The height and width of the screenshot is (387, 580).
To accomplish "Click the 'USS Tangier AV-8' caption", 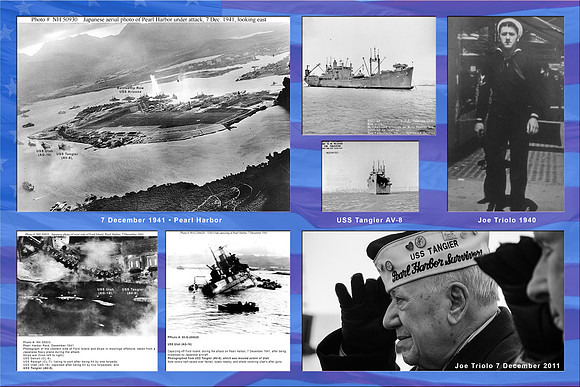I will [370, 220].
